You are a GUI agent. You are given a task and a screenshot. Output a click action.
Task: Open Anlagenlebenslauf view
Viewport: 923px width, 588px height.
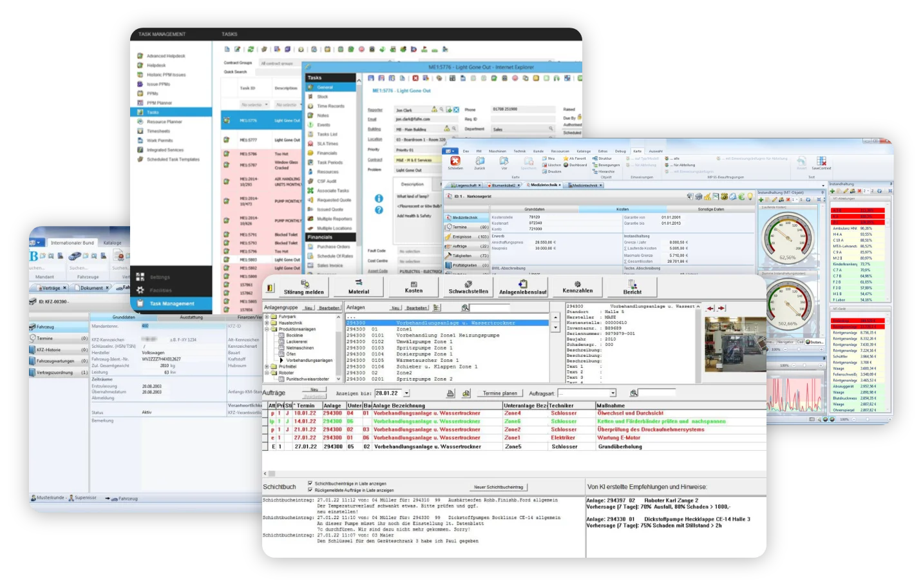[x=522, y=287]
